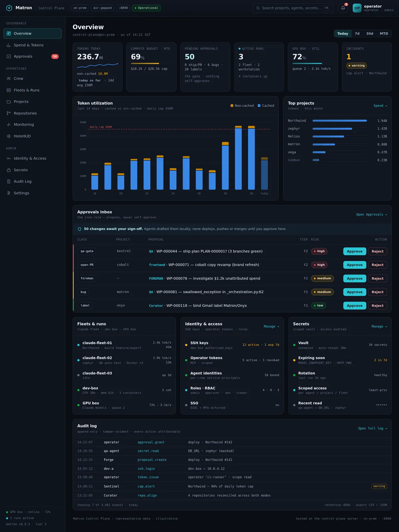Click the Monitoring pulse icon
Image resolution: width=399 pixels, height=532 pixels.
point(9,125)
